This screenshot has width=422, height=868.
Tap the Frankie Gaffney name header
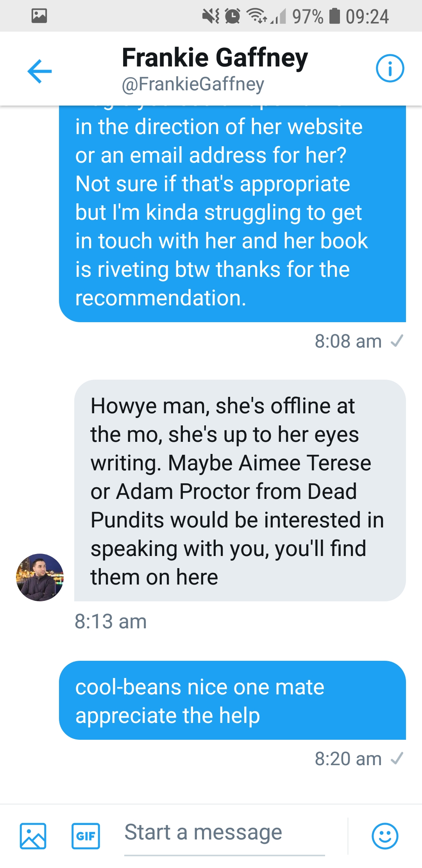tap(215, 57)
